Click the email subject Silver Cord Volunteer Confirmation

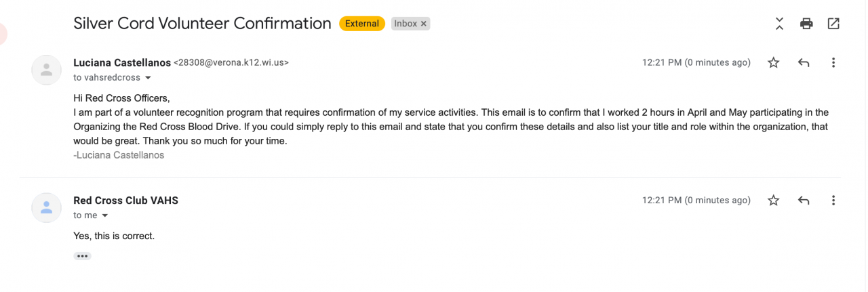coord(202,24)
